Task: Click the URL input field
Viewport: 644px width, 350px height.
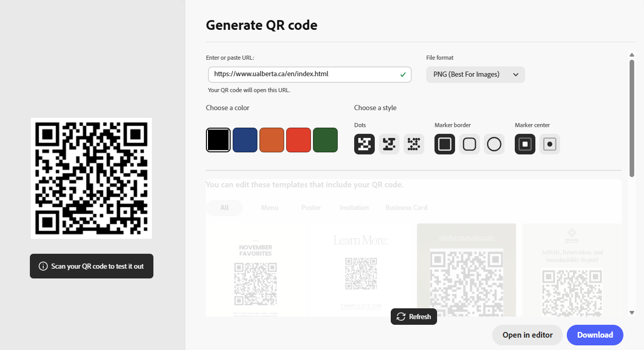Action: click(x=310, y=75)
